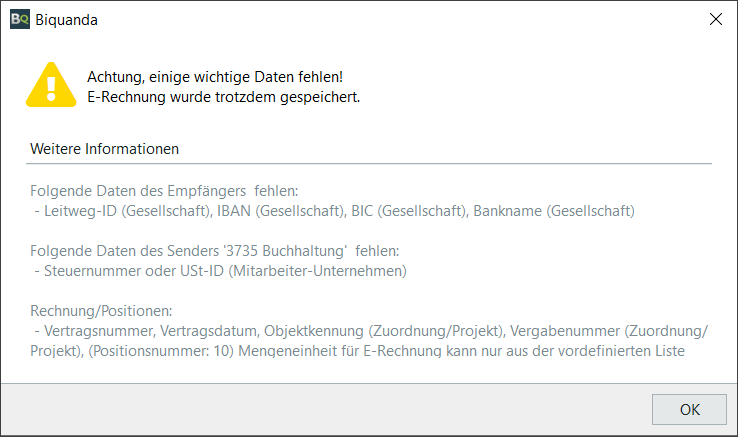
Task: Click the 'Steuernummer oder USt-ID' line
Action: tap(220, 270)
